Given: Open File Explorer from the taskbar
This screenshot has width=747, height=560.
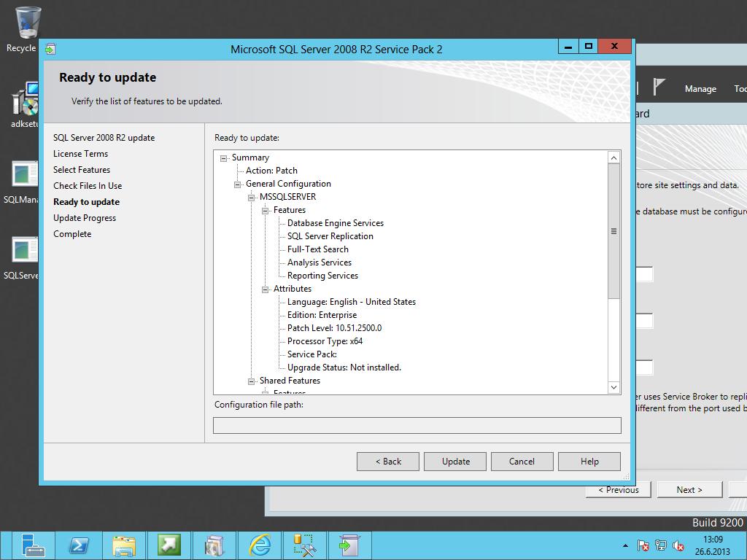Looking at the screenshot, I should (124, 545).
